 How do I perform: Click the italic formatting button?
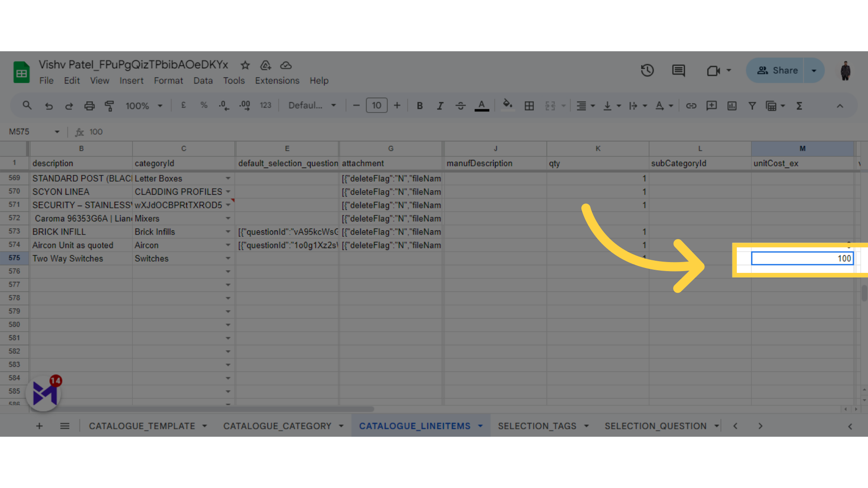(x=440, y=106)
